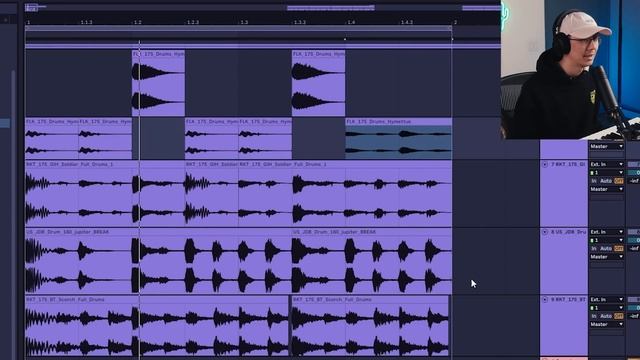Click the 1.2 marker on the beat ruler
This screenshot has width=640, height=360.
click(x=138, y=22)
